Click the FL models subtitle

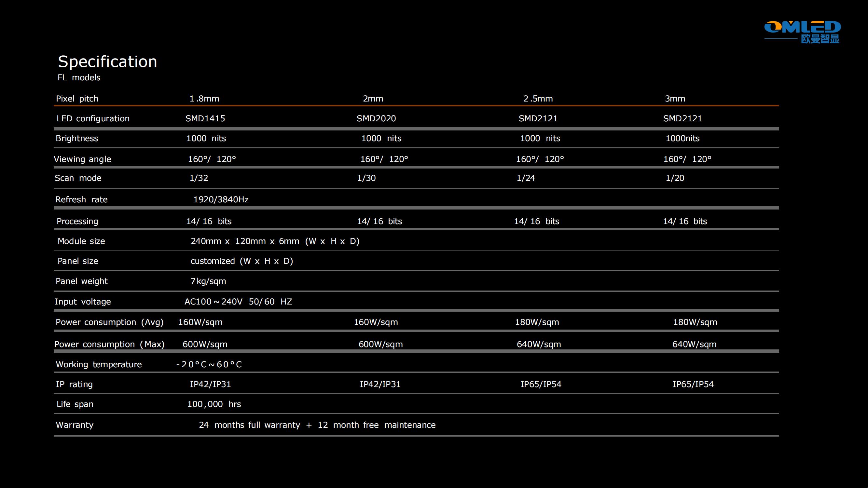click(79, 77)
